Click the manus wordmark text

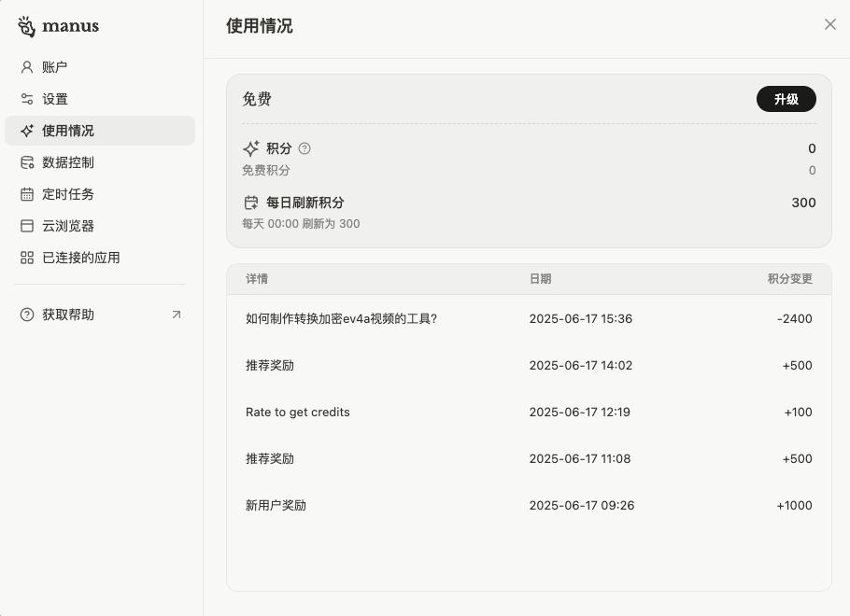(x=70, y=26)
